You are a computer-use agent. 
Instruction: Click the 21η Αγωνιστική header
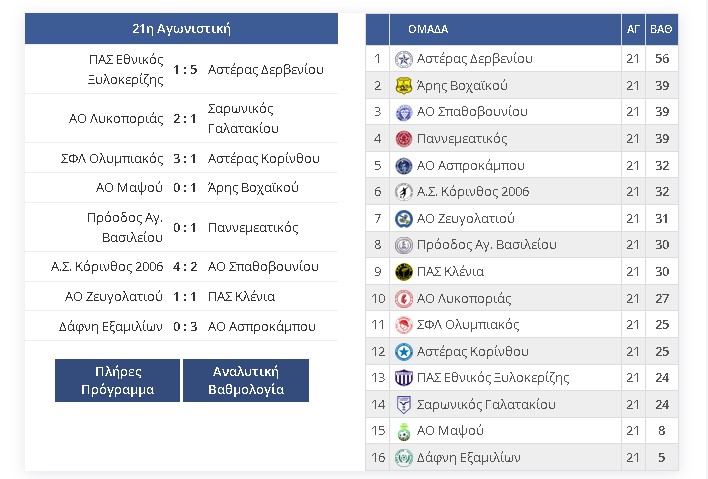pos(182,29)
